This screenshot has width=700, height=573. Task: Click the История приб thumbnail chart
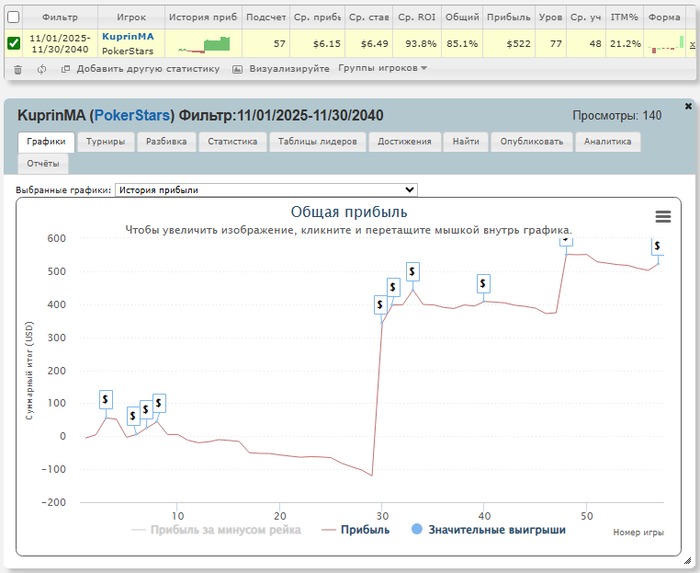[x=204, y=45]
